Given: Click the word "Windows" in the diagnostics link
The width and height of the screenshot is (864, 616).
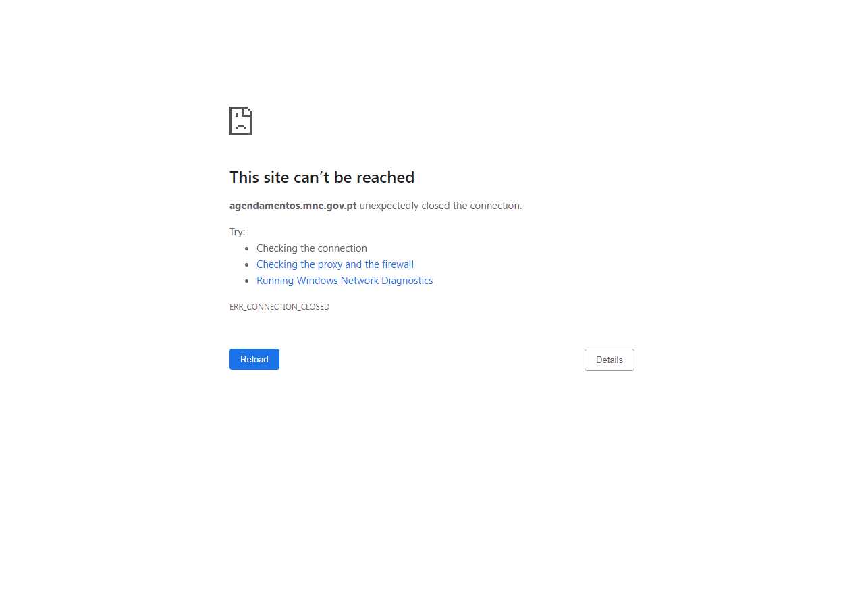Looking at the screenshot, I should pos(317,281).
